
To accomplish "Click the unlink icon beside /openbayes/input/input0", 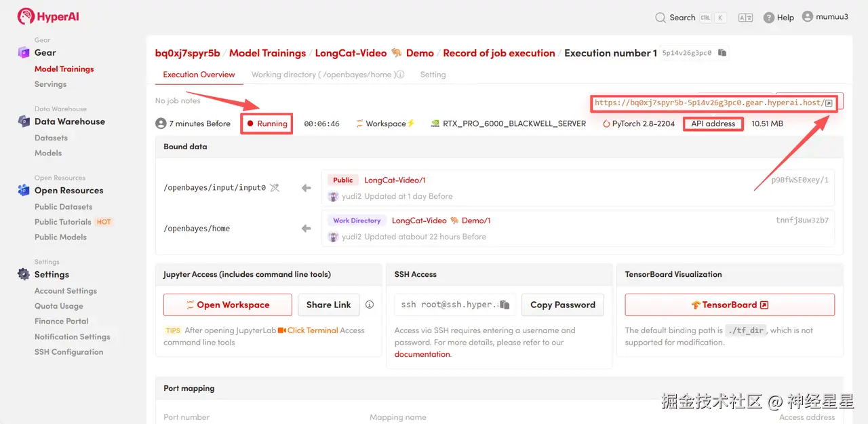I will click(275, 188).
